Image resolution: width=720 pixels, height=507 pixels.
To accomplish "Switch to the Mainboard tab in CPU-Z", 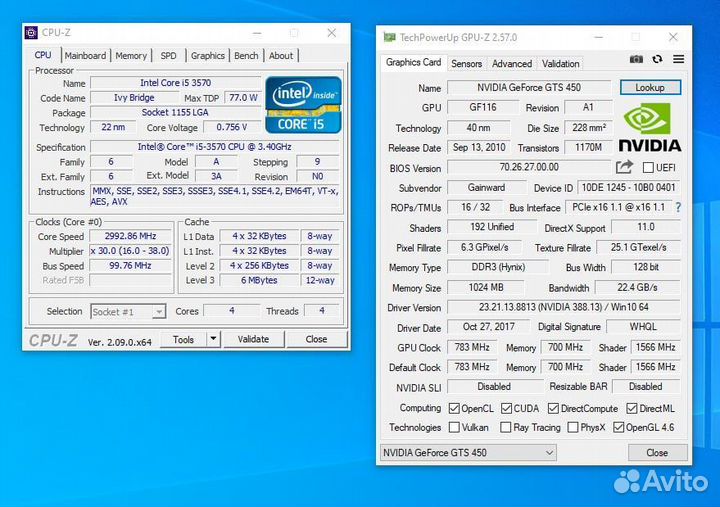I will pyautogui.click(x=85, y=56).
